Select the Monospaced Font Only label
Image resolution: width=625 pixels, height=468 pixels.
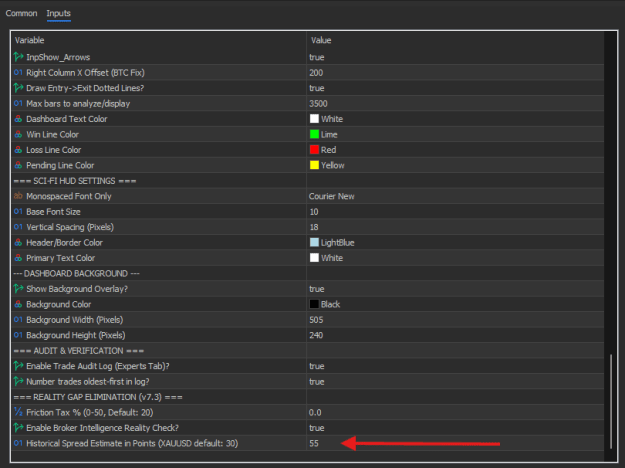(x=69, y=196)
